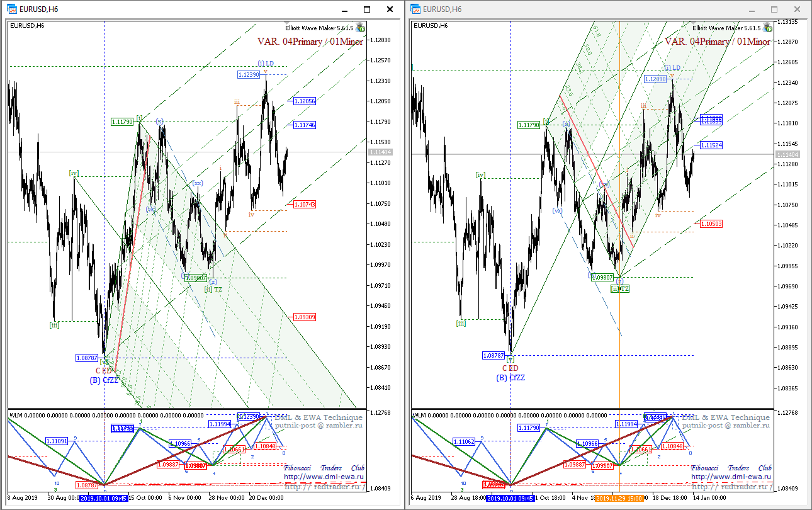The height and width of the screenshot is (510, 812).
Task: Maximize the right EURUSD chart window
Action: (x=774, y=9)
